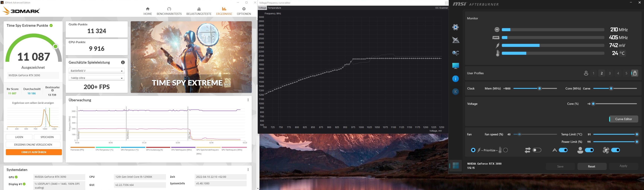This screenshot has width=644, height=190.
Task: Click the orange ERNEUT AUSFÜHREN button
Action: click(x=34, y=152)
